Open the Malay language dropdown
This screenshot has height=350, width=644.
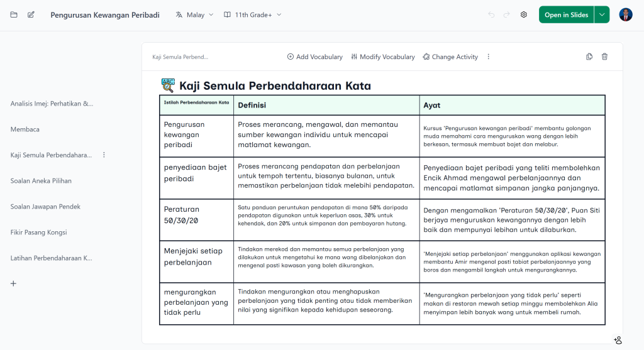point(195,15)
